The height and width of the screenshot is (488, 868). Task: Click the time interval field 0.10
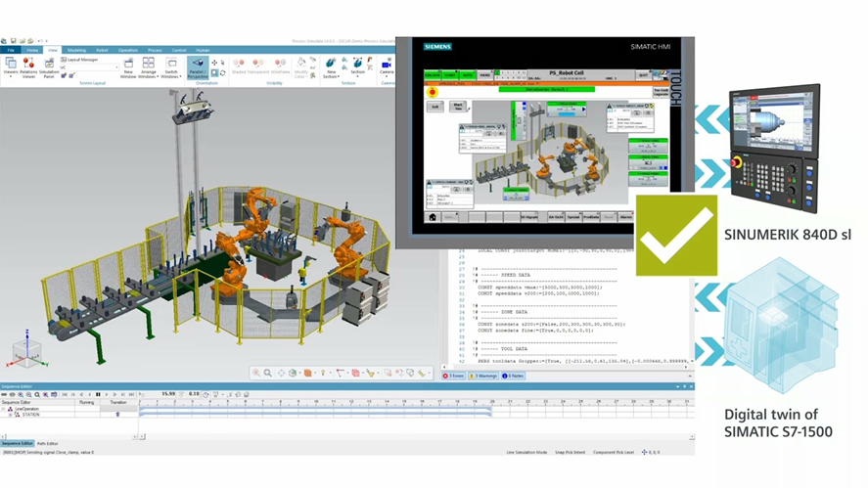point(194,394)
